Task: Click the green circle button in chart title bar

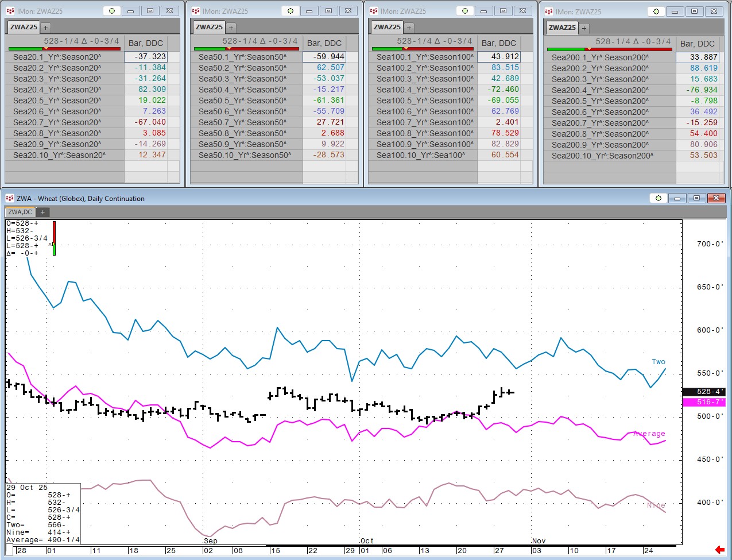Action: click(x=659, y=198)
